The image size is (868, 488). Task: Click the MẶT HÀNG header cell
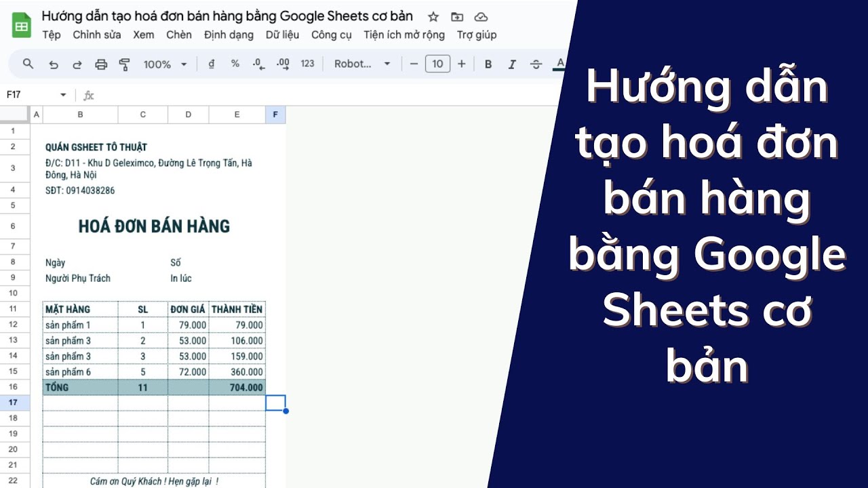point(80,309)
